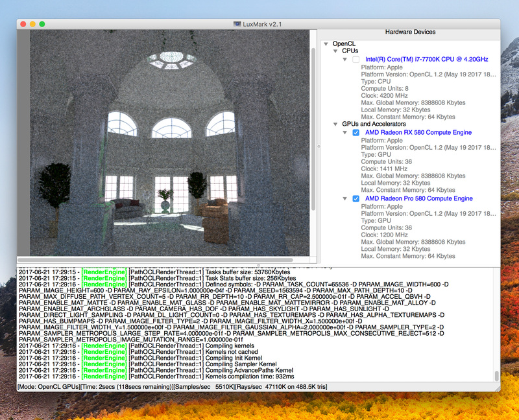
Task: Click 'Clock: 1411 MHz' under RX 580
Action: pyautogui.click(x=384, y=169)
